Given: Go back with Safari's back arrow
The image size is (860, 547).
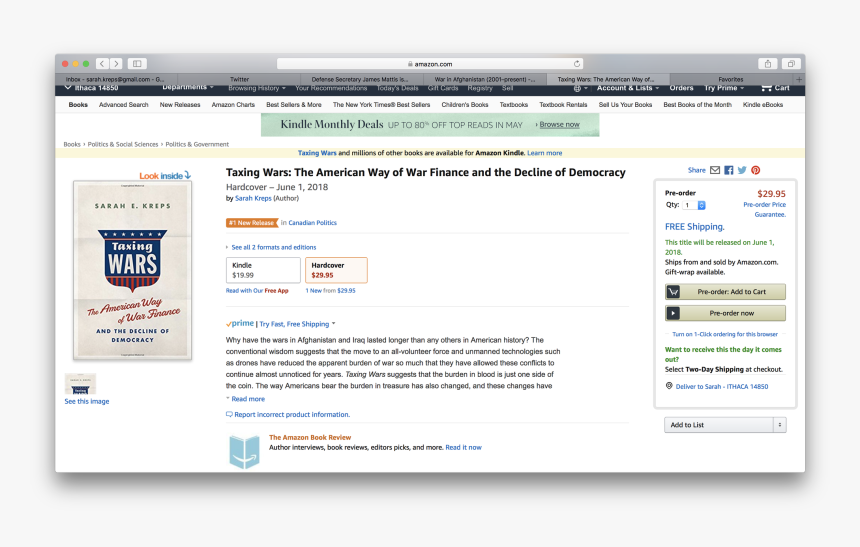Looking at the screenshot, I should pyautogui.click(x=102, y=64).
